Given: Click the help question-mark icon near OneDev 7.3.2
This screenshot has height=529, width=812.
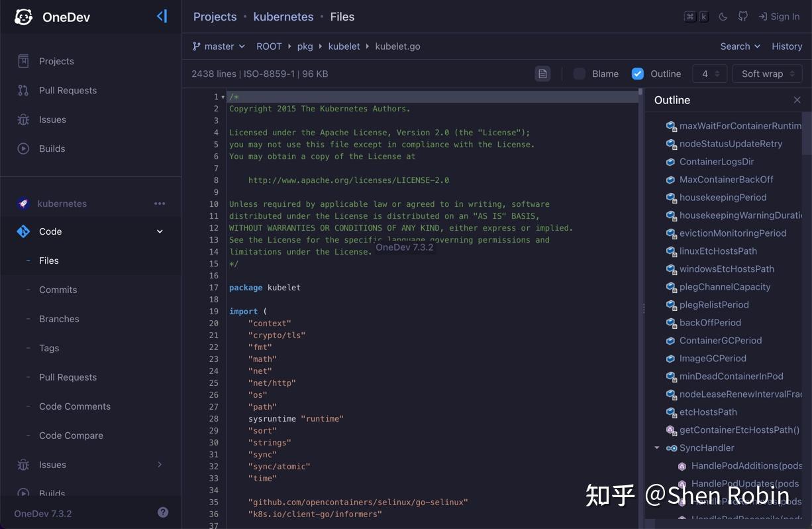Looking at the screenshot, I should click(163, 512).
